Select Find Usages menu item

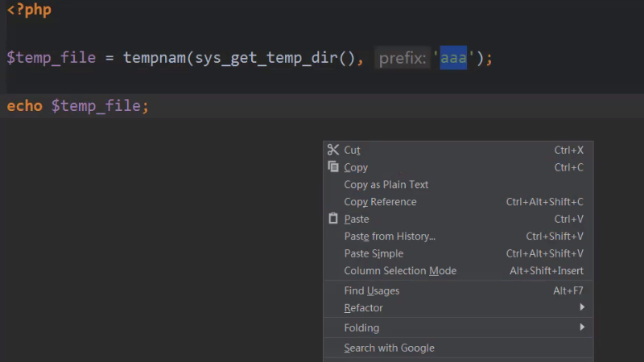pos(371,290)
